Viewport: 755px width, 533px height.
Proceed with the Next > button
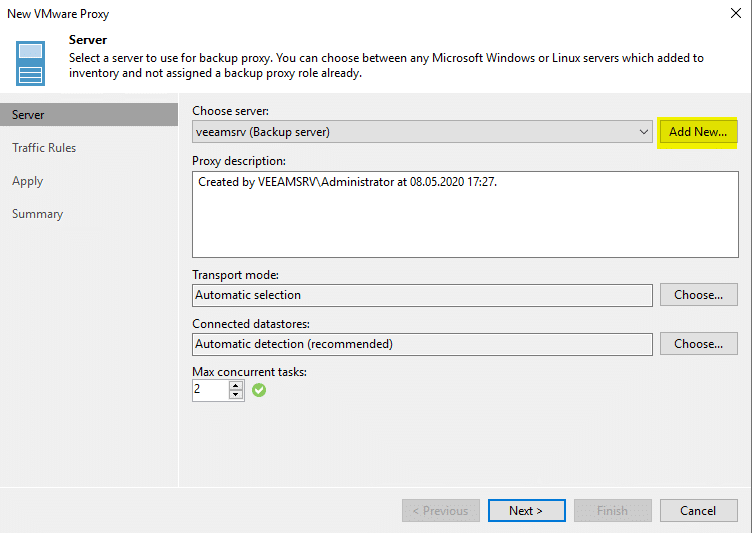pos(526,510)
